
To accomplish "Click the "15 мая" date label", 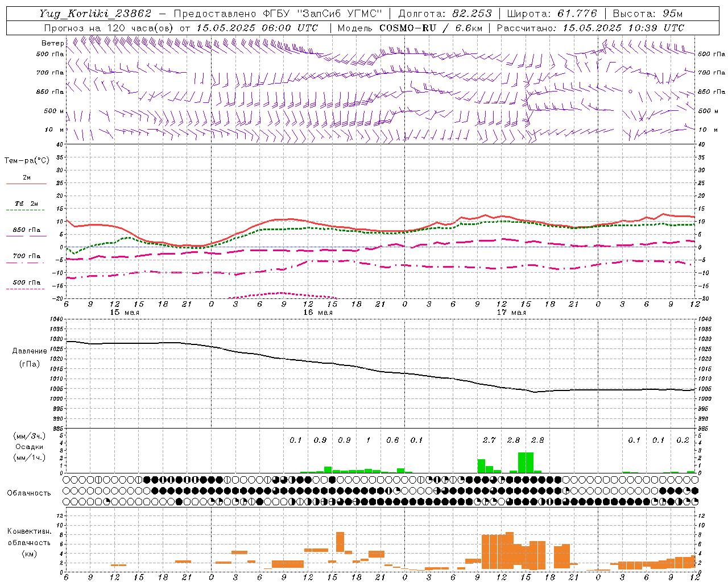I will pyautogui.click(x=125, y=313).
